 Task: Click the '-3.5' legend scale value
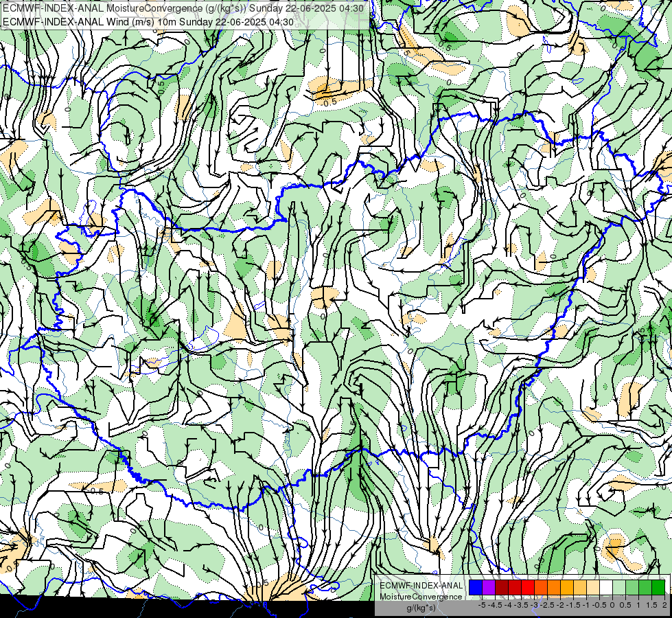click(522, 605)
